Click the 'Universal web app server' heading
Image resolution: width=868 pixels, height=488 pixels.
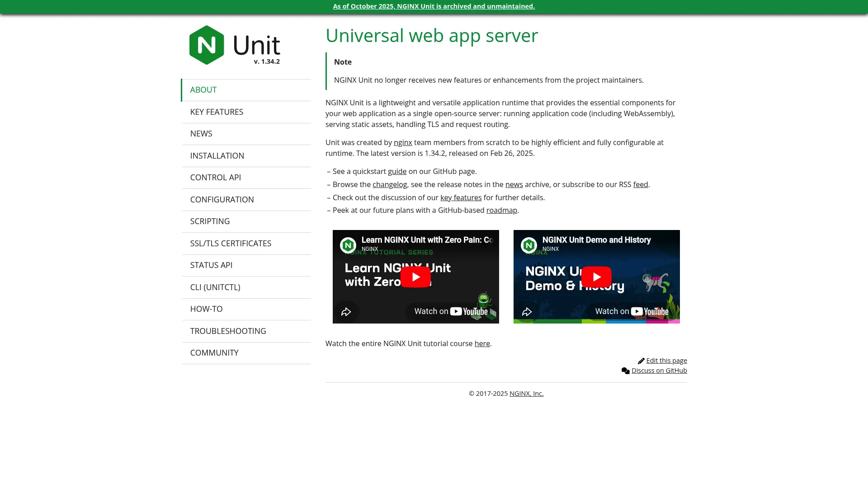click(x=432, y=36)
